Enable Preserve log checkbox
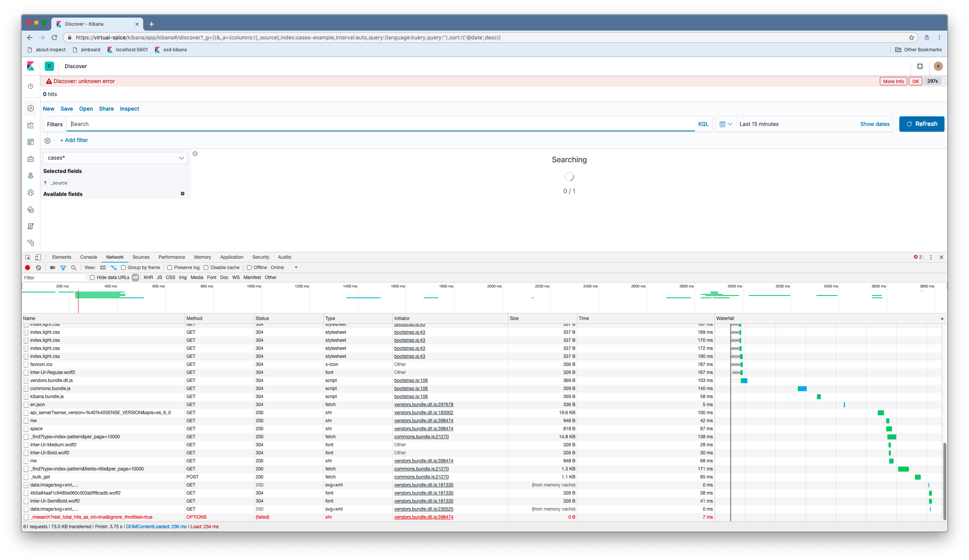Screen dimensions: 969x560 pos(170,268)
